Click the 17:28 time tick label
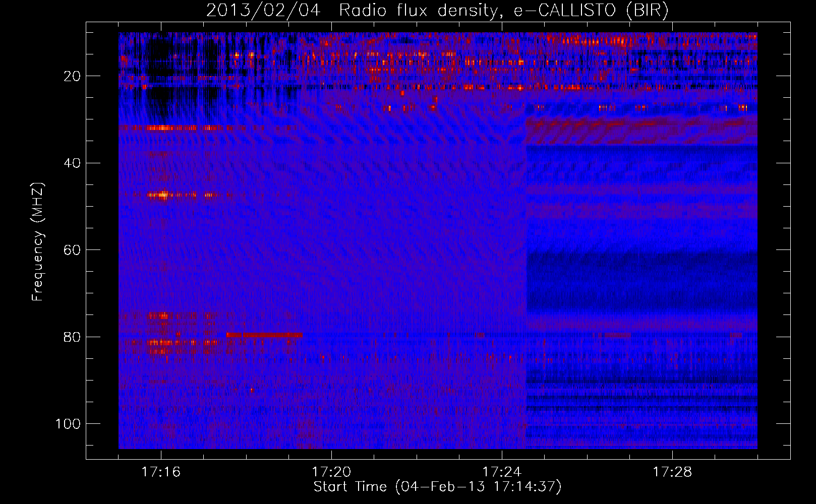 pos(672,472)
